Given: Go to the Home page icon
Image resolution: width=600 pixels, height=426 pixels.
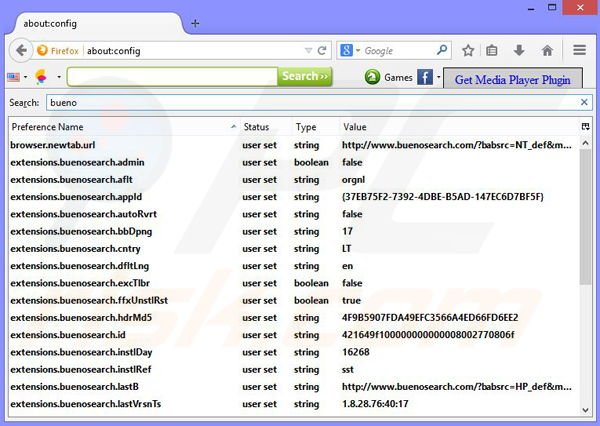Looking at the screenshot, I should pyautogui.click(x=547, y=50).
